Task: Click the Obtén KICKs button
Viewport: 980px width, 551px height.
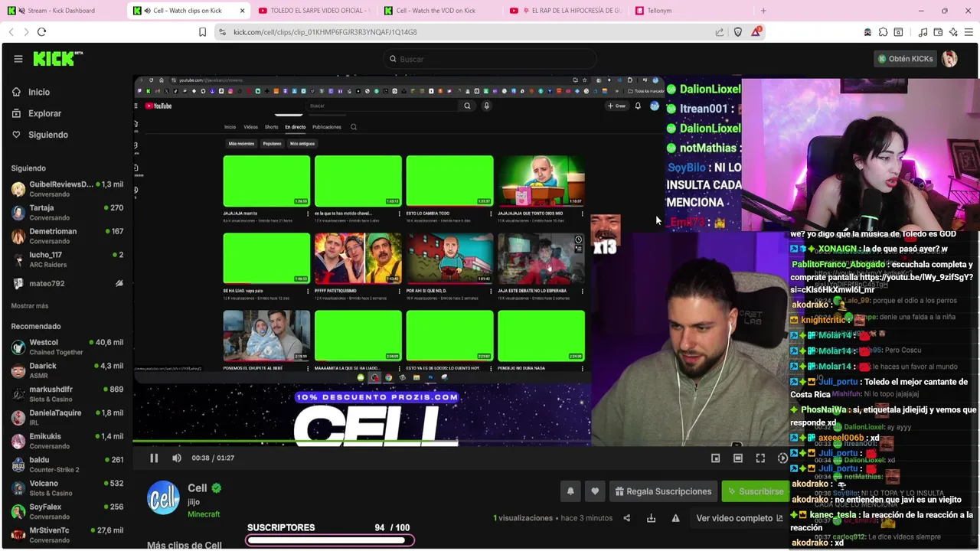Action: point(906,59)
